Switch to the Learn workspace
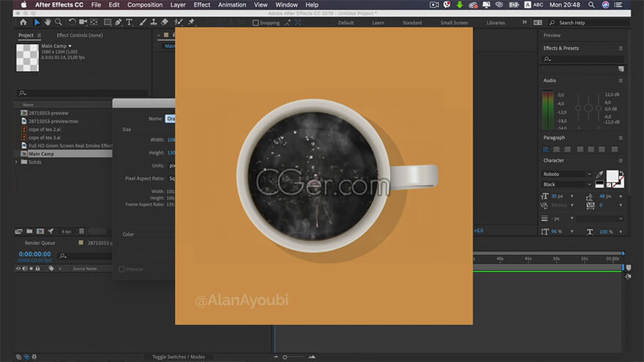The width and height of the screenshot is (644, 362). [378, 23]
